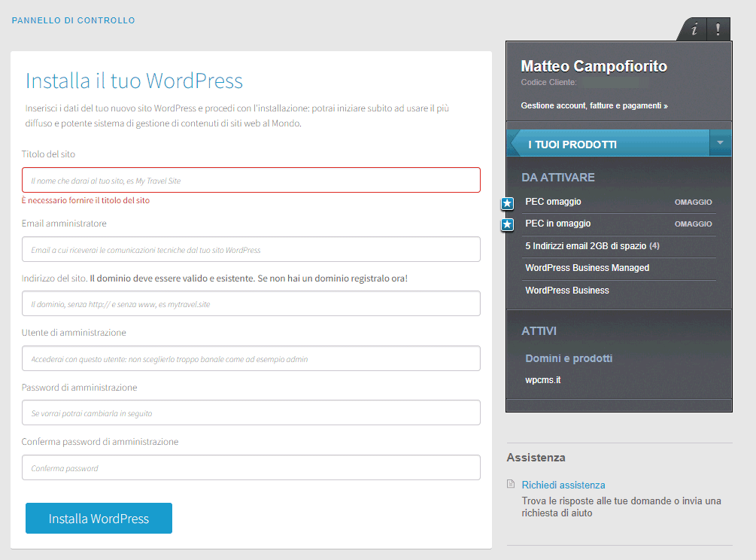The image size is (756, 560).
Task: Click the ATTIVI heading
Action: [539, 331]
